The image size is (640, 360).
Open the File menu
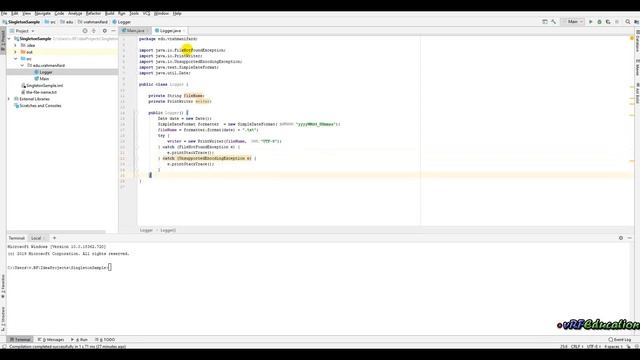[4, 13]
